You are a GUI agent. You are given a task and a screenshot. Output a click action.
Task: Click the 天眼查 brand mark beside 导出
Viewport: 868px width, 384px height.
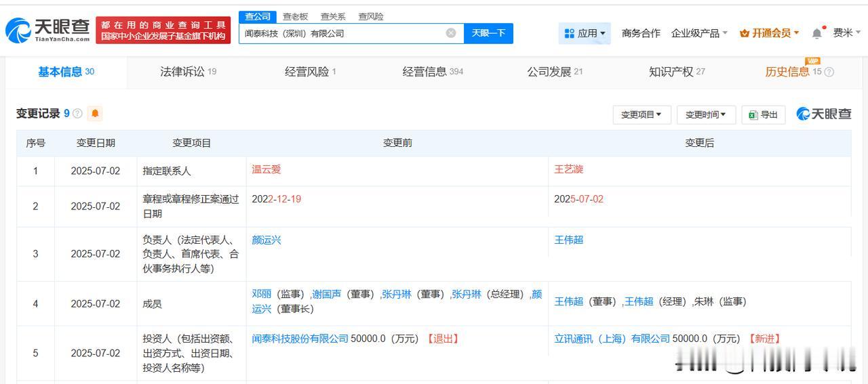tap(824, 114)
